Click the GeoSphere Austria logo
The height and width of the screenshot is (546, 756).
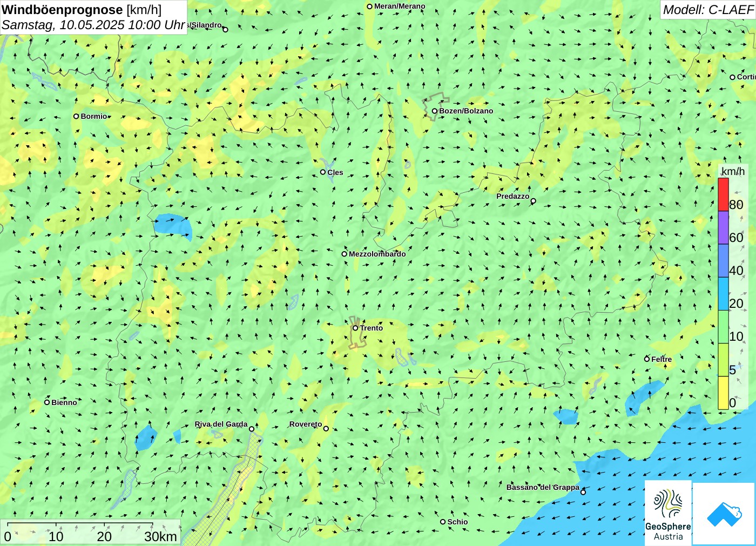coord(668,513)
